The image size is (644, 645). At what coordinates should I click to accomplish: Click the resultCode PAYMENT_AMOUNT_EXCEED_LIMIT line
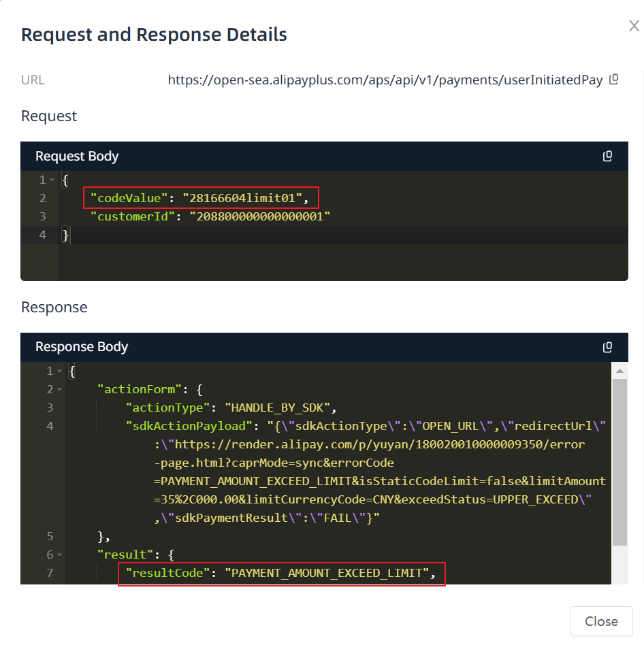(280, 573)
